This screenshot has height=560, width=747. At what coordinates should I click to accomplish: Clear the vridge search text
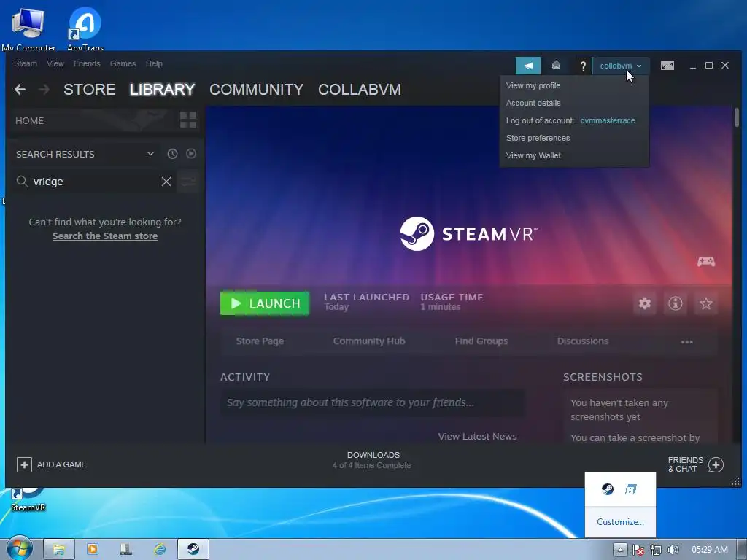pyautogui.click(x=166, y=182)
